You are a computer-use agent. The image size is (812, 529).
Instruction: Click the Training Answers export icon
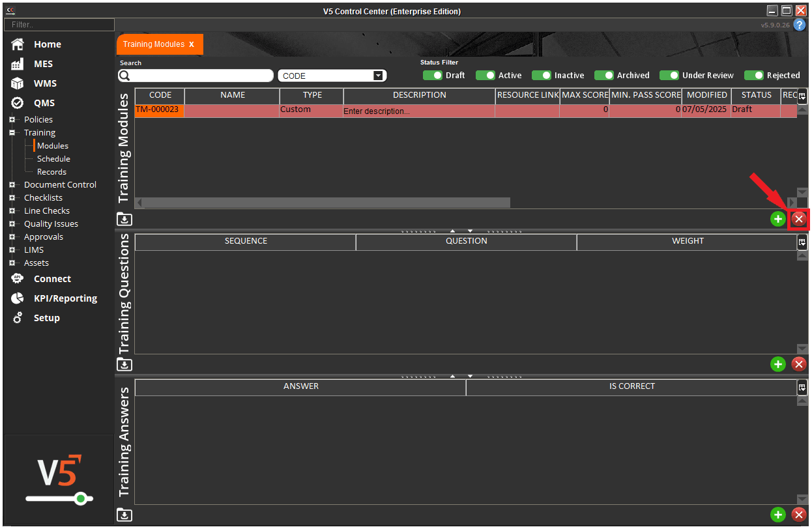[124, 515]
